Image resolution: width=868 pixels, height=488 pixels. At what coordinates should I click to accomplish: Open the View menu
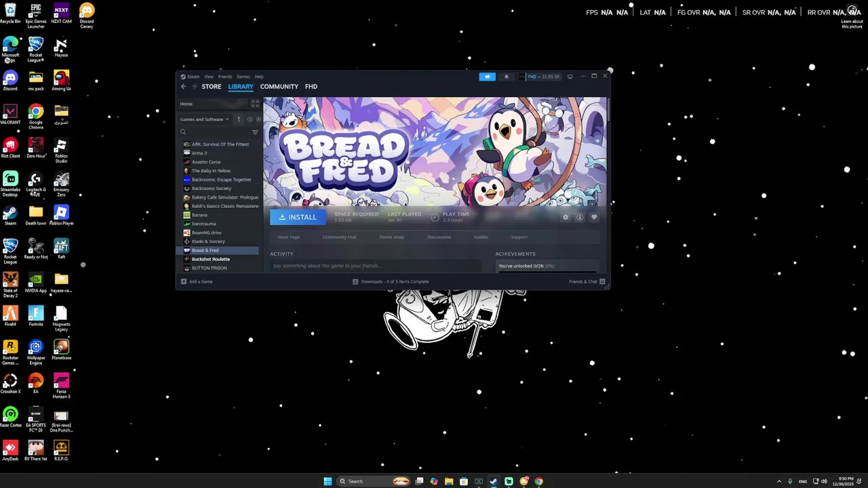click(x=209, y=77)
